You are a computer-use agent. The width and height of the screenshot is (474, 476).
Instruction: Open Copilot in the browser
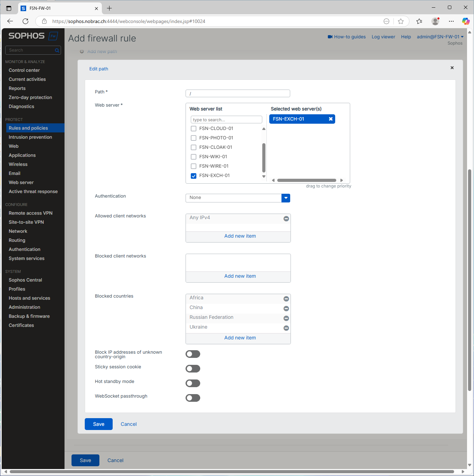point(466,21)
